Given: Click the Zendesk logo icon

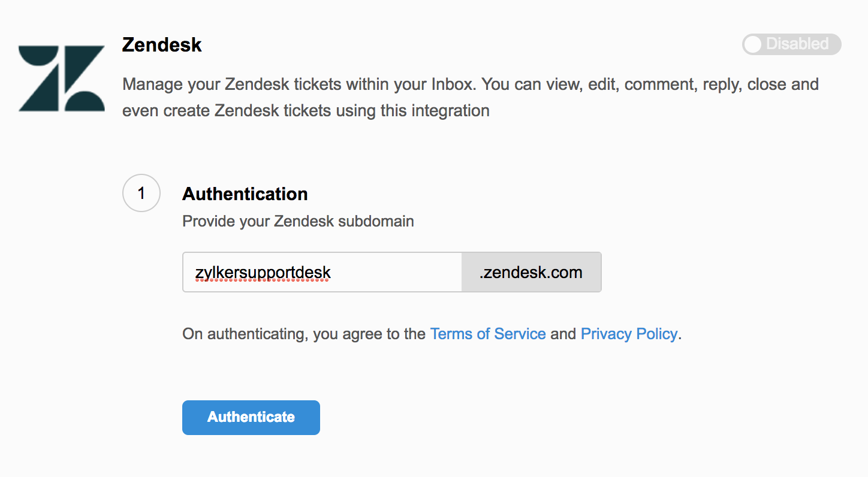Looking at the screenshot, I should pyautogui.click(x=62, y=79).
